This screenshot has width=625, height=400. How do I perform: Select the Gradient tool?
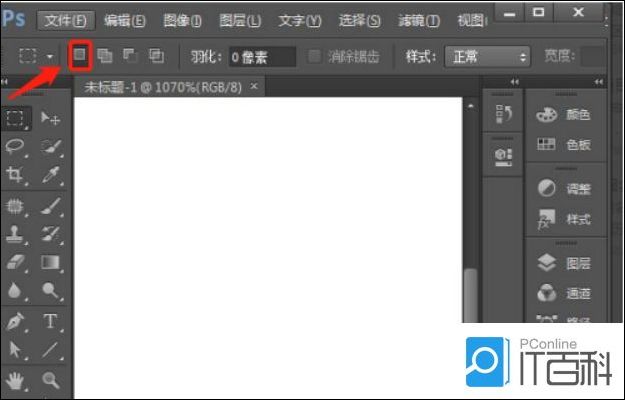tap(51, 263)
